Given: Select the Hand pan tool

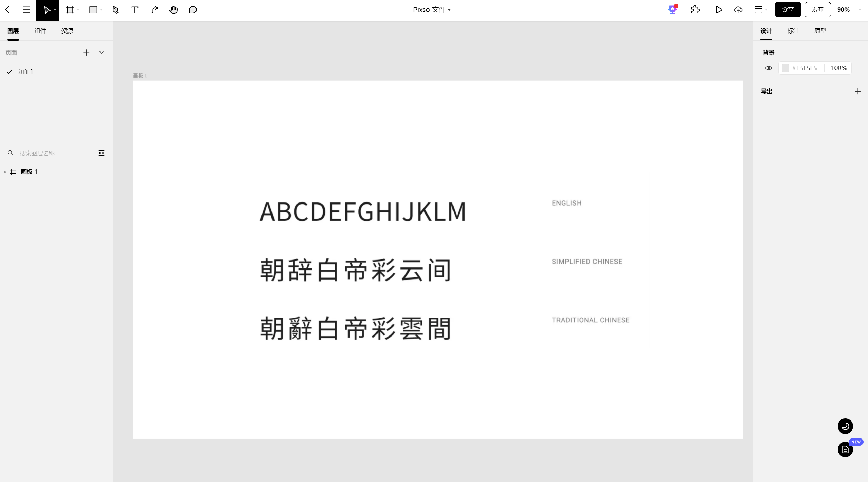Looking at the screenshot, I should [x=173, y=10].
